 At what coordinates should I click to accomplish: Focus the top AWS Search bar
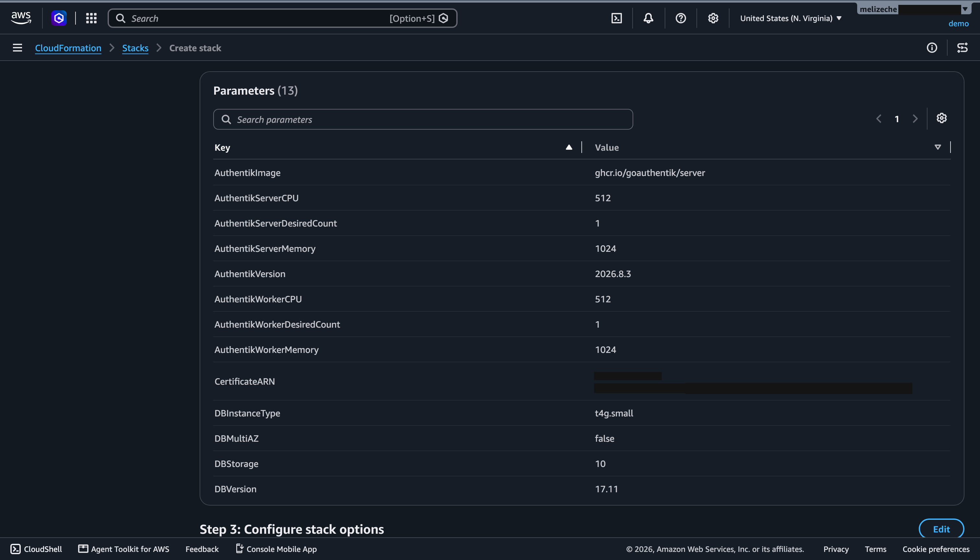pos(282,18)
